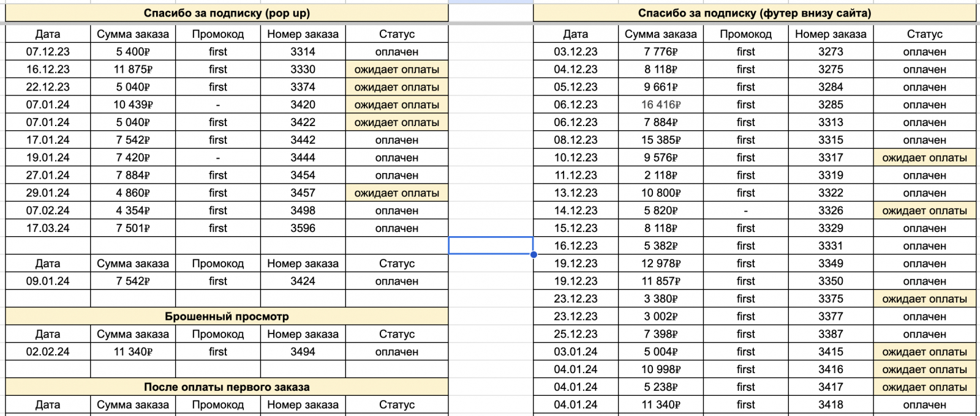Select amount 2 118₽
Image resolution: width=980 pixels, height=416 pixels.
(661, 176)
